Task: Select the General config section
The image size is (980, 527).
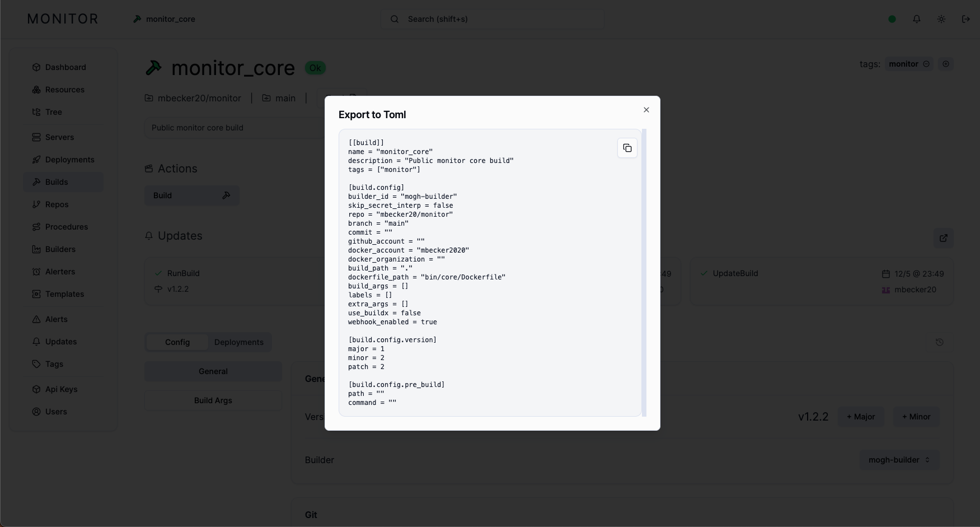Action: click(213, 371)
